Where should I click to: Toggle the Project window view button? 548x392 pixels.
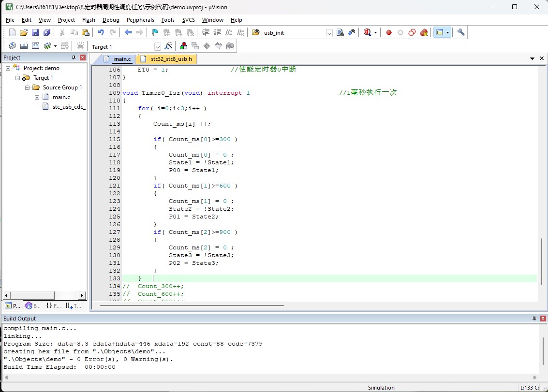[x=440, y=32]
